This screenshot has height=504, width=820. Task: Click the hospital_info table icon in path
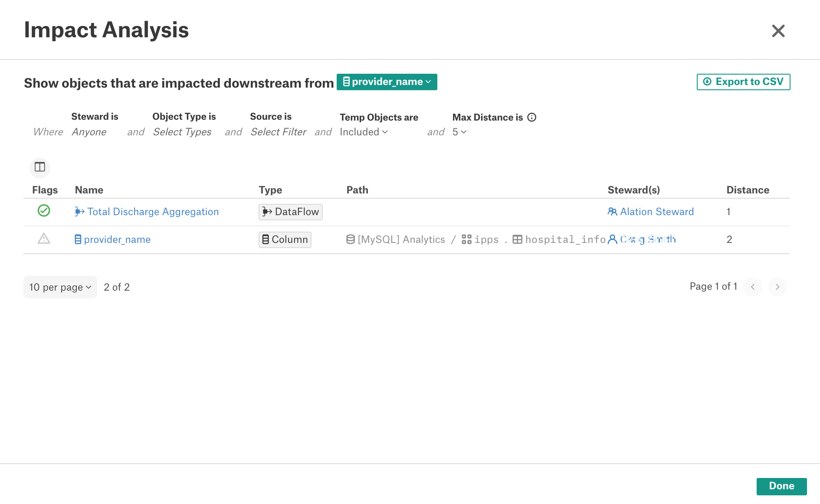pos(517,239)
